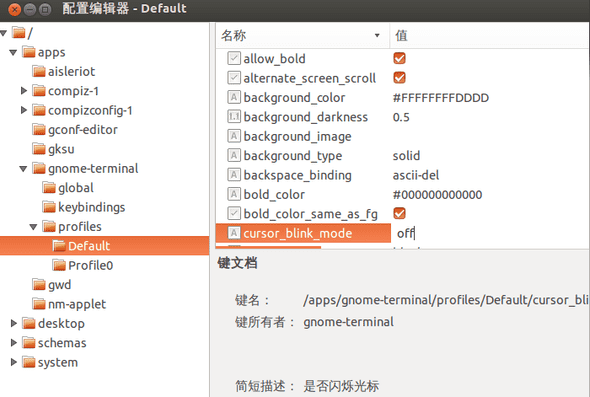This screenshot has height=397, width=590.
Task: Click the background_type value solid
Action: coord(406,155)
